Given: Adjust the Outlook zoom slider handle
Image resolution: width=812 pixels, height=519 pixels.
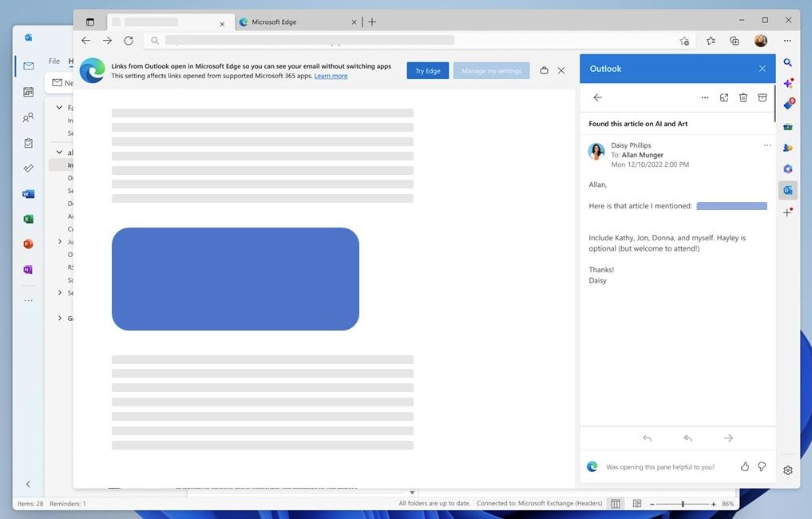Looking at the screenshot, I should click(683, 504).
